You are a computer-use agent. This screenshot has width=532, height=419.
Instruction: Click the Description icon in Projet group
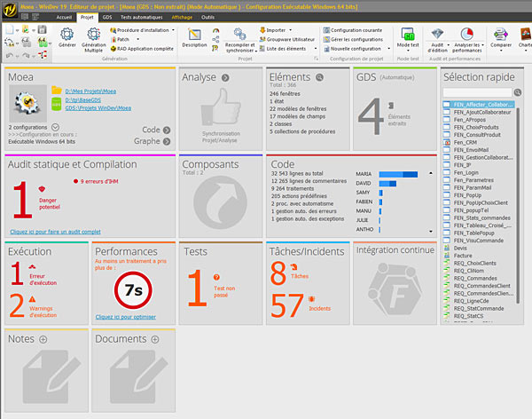coord(193,36)
